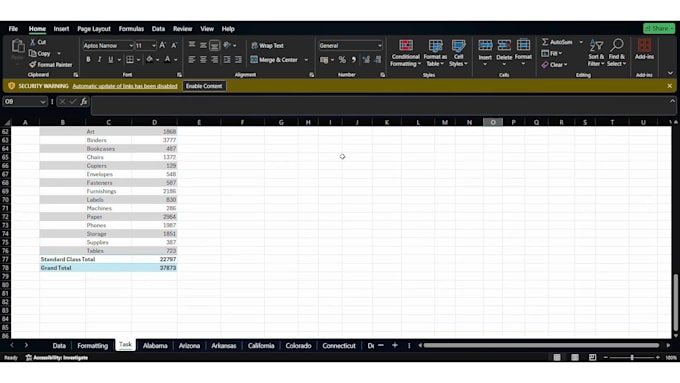Click the Insert Function fx icon

click(84, 101)
